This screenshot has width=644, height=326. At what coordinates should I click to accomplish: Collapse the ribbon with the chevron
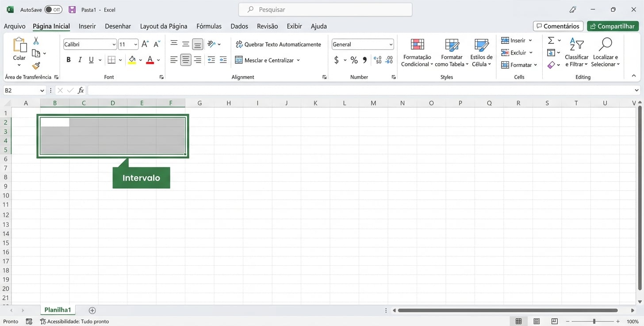click(634, 76)
